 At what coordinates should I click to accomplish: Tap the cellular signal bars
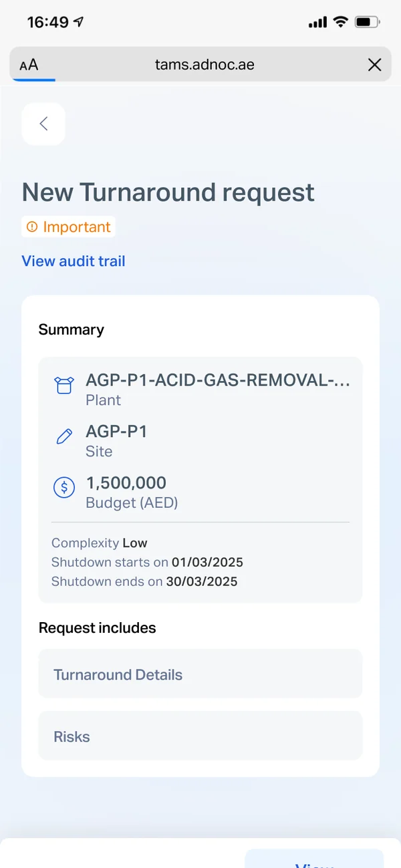(317, 23)
